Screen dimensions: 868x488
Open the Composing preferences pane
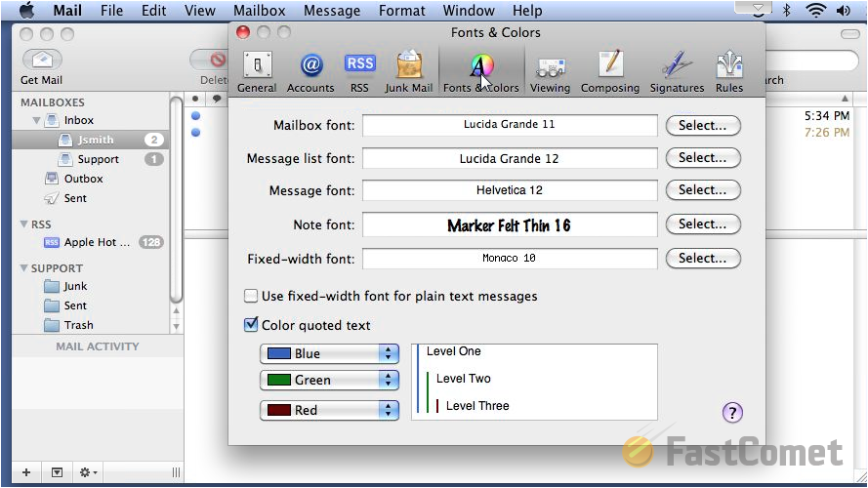610,71
